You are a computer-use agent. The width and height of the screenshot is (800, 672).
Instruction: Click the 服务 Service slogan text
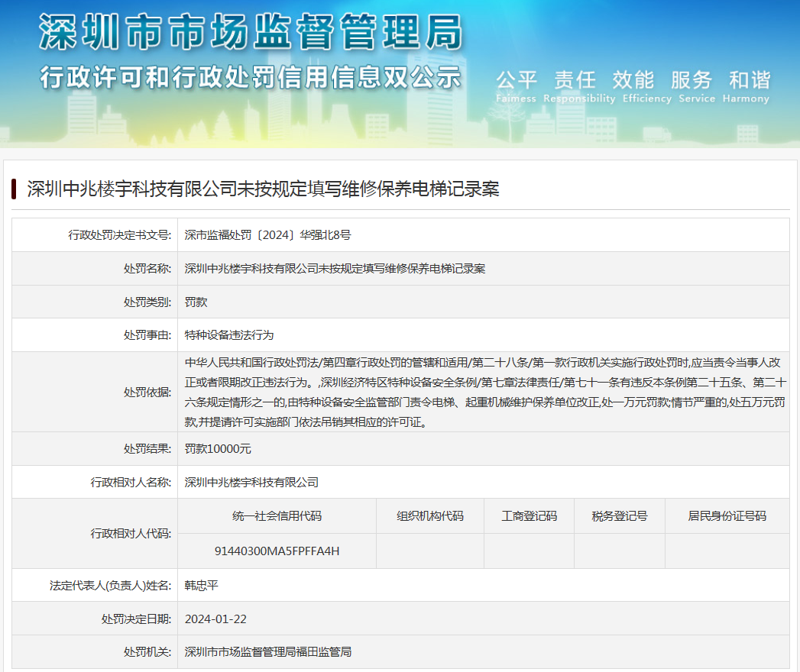click(696, 87)
